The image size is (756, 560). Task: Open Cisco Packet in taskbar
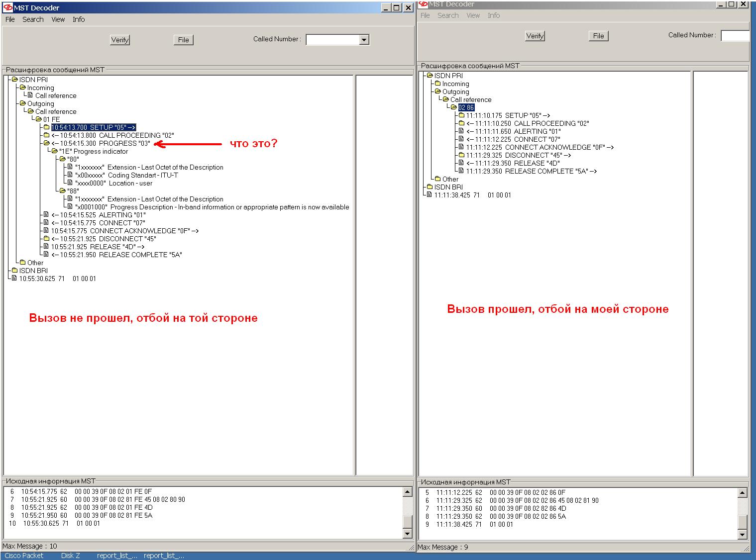24,556
